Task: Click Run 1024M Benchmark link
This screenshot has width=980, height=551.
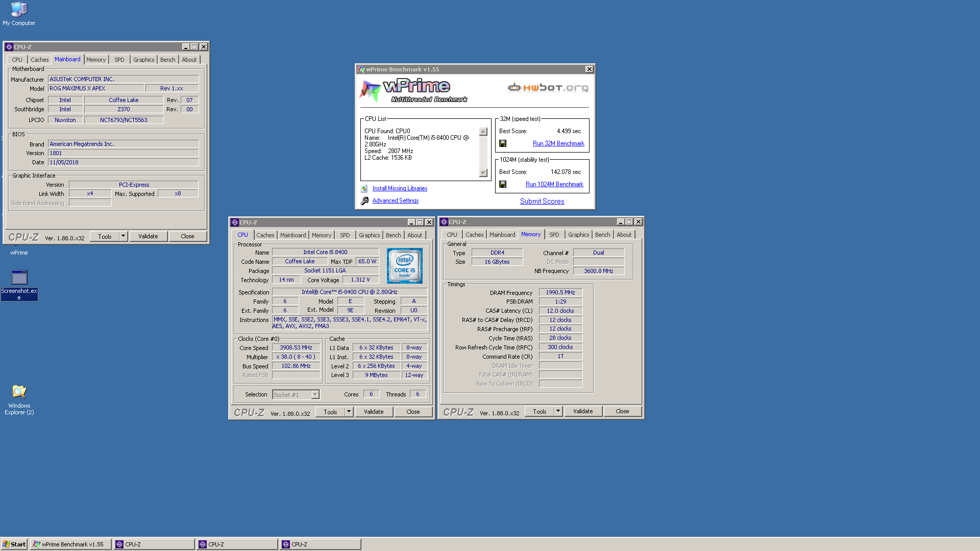Action: [x=554, y=184]
